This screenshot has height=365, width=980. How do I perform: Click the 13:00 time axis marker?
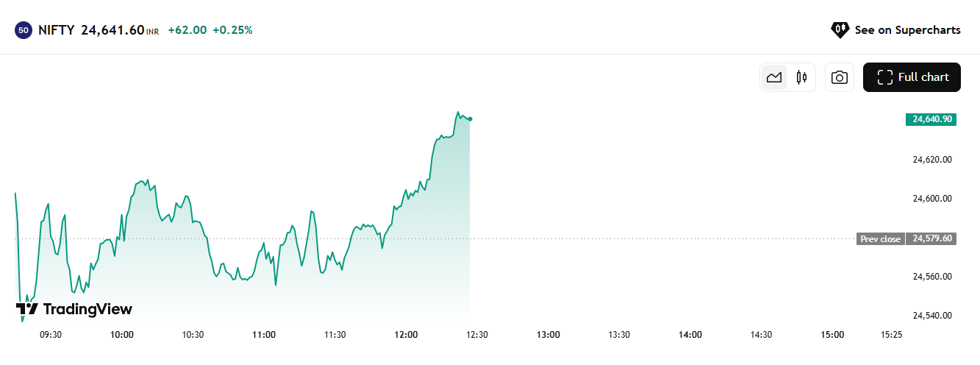(x=548, y=335)
